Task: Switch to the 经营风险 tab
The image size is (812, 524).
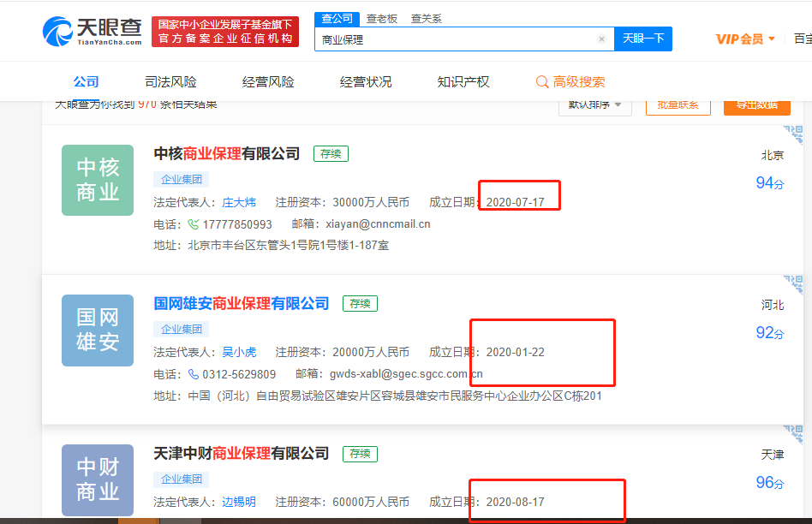Action: 268,82
